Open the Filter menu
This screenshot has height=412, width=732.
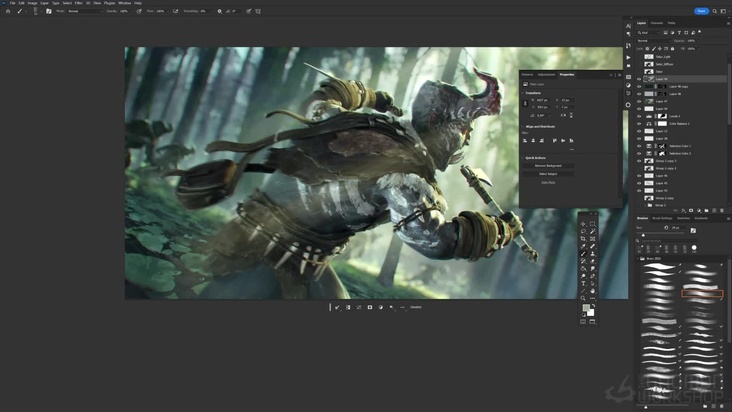78,3
